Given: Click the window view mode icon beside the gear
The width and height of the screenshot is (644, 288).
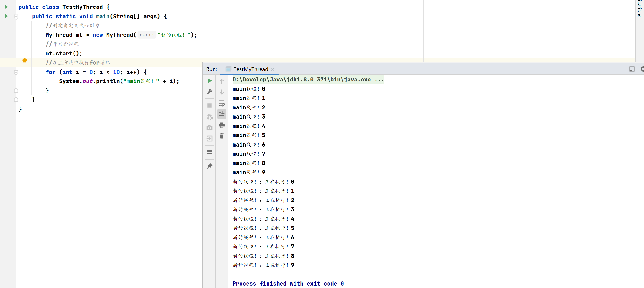Looking at the screenshot, I should coord(632,69).
